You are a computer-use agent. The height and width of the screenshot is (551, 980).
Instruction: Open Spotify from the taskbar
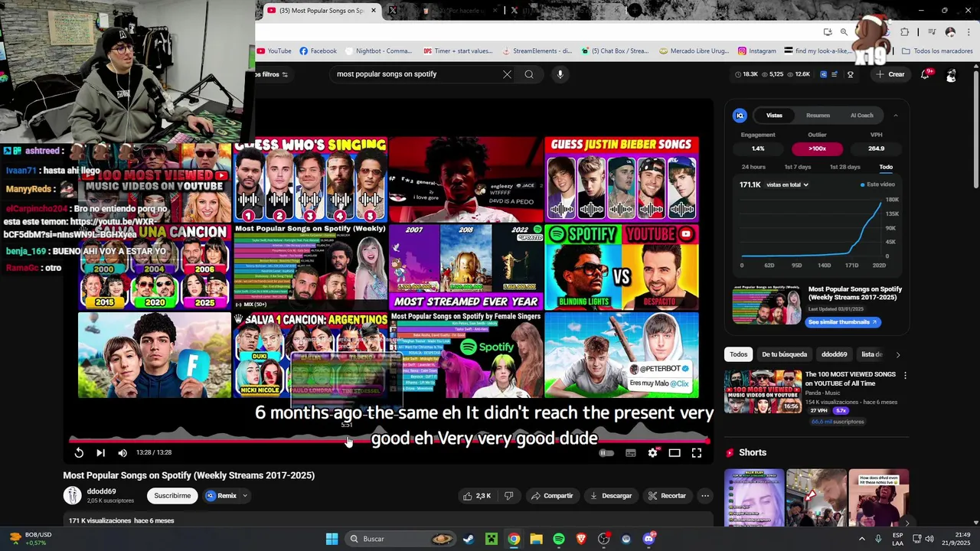[x=559, y=539]
